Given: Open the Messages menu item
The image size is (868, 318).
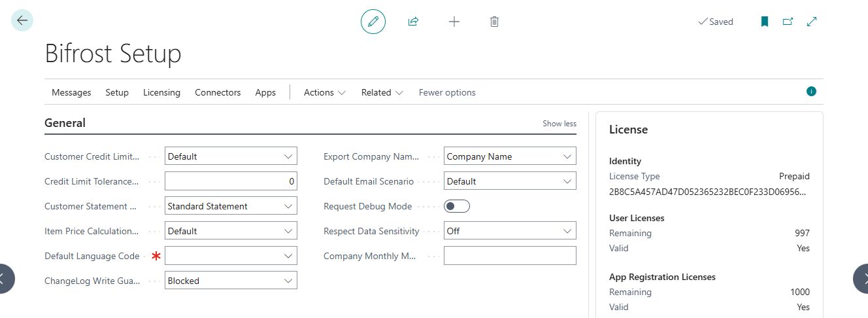Looking at the screenshot, I should 71,92.
